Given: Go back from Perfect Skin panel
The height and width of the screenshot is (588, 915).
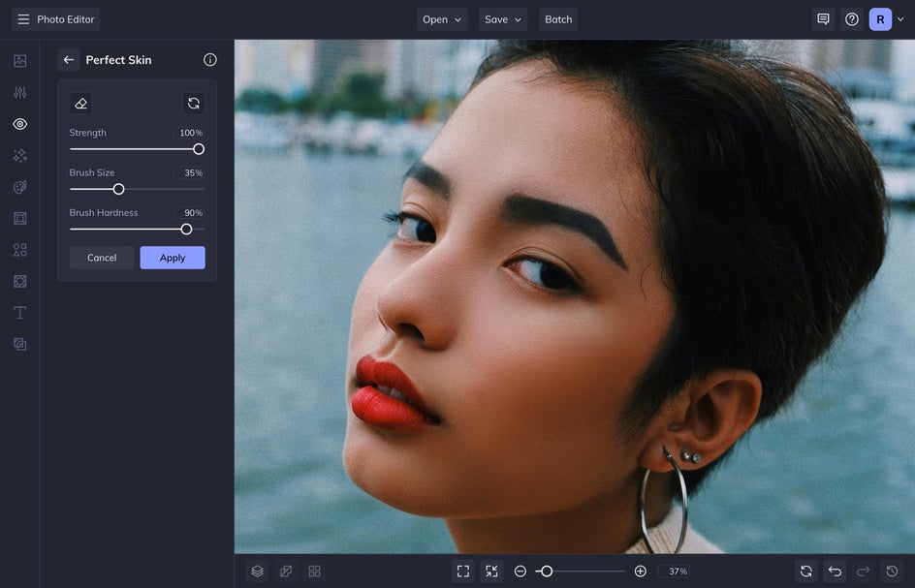Looking at the screenshot, I should tap(68, 59).
